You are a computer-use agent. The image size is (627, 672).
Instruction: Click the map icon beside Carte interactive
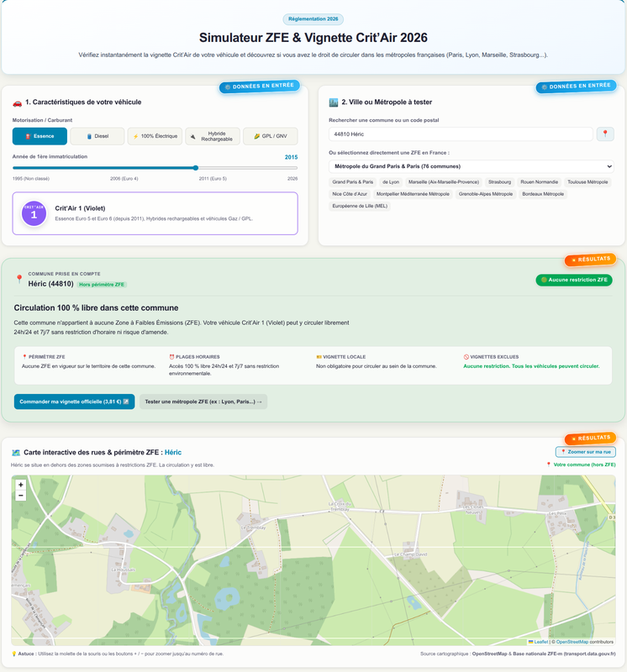click(x=16, y=453)
